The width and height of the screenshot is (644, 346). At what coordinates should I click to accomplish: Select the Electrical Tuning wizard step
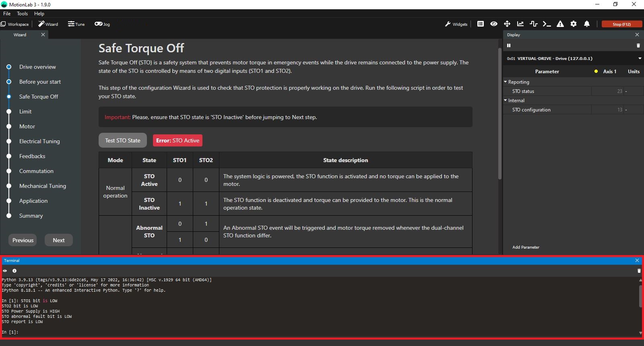pyautogui.click(x=39, y=141)
